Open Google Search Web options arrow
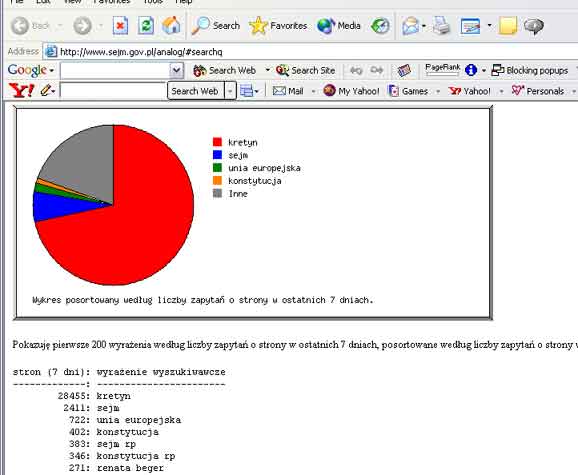Screen dimensions: 578x475 [268, 70]
